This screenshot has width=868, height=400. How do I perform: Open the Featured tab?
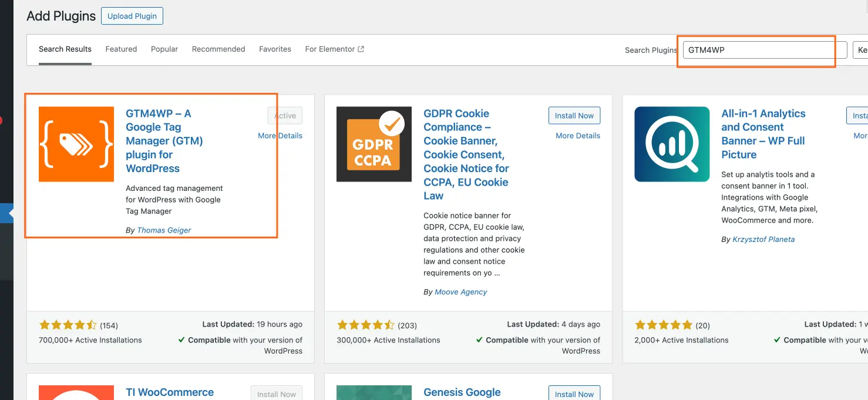point(121,49)
